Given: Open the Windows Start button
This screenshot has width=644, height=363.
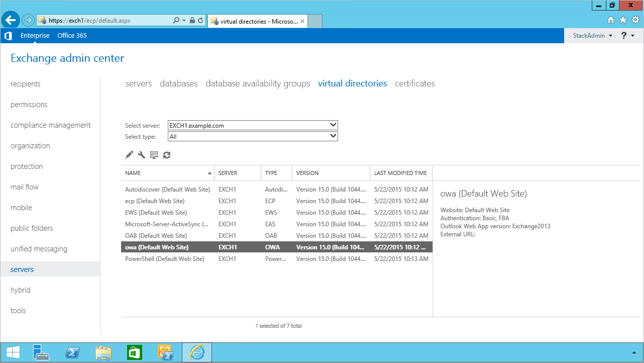Looking at the screenshot, I should (13, 352).
